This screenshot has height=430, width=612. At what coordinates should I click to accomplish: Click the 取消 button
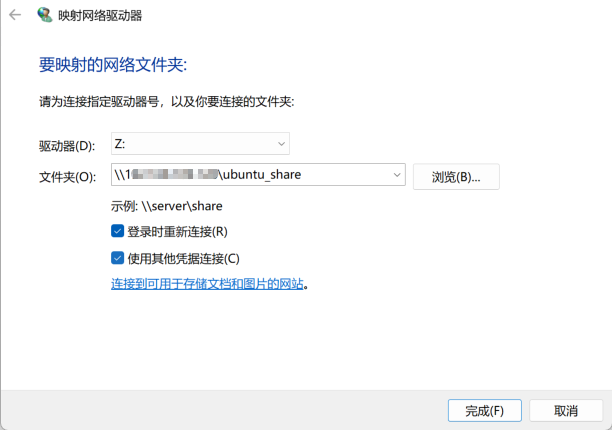566,410
